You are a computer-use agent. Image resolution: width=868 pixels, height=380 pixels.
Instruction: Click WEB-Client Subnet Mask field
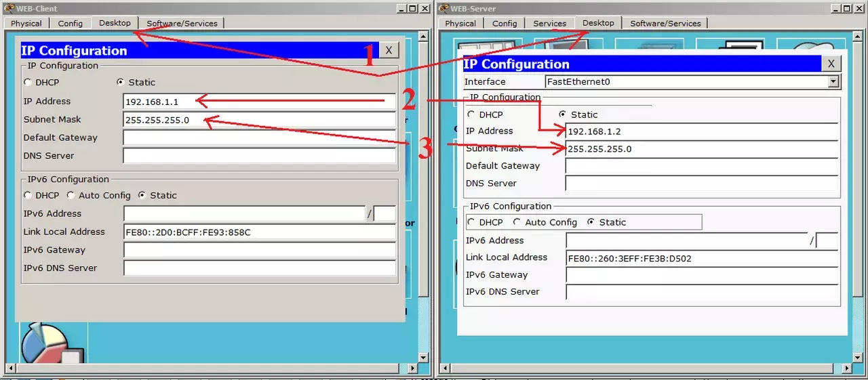click(260, 120)
